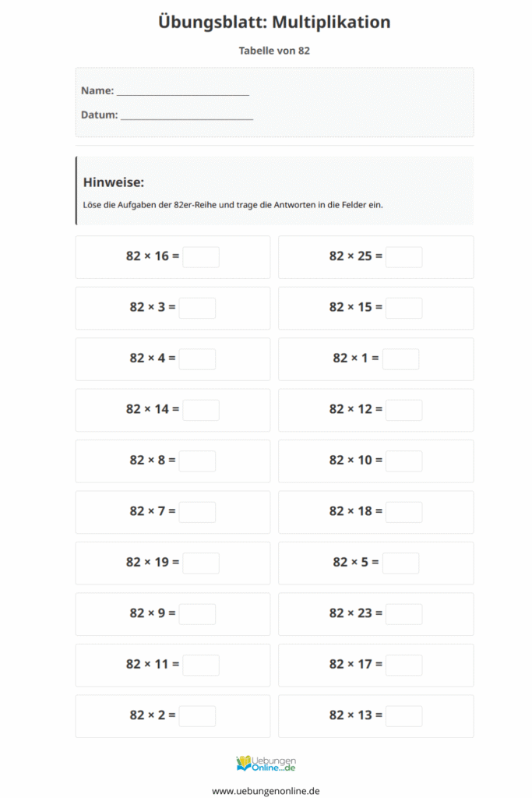
Task: Focus the answer field for 82 × 15
Action: [403, 308]
